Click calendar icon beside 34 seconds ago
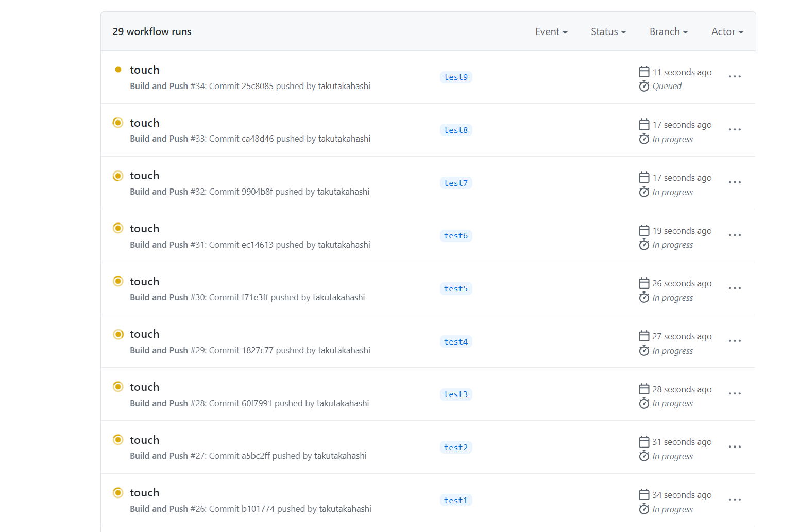800x532 pixels. coord(644,494)
